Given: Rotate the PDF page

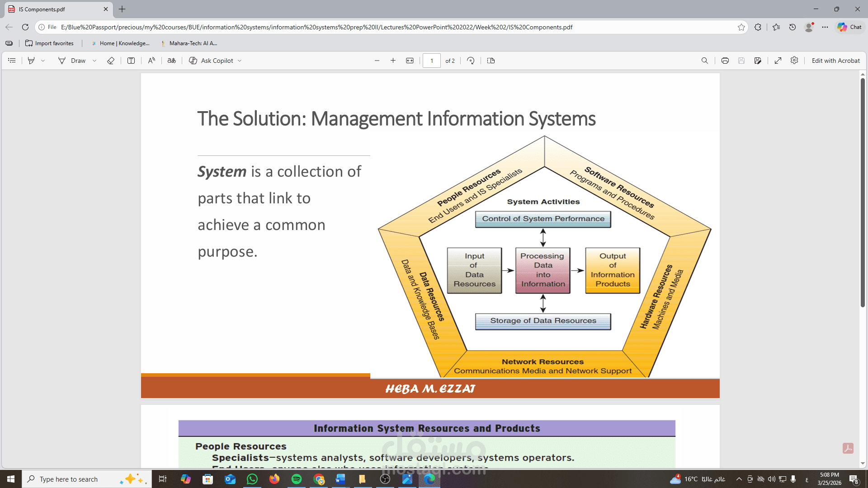Looking at the screenshot, I should click(471, 61).
